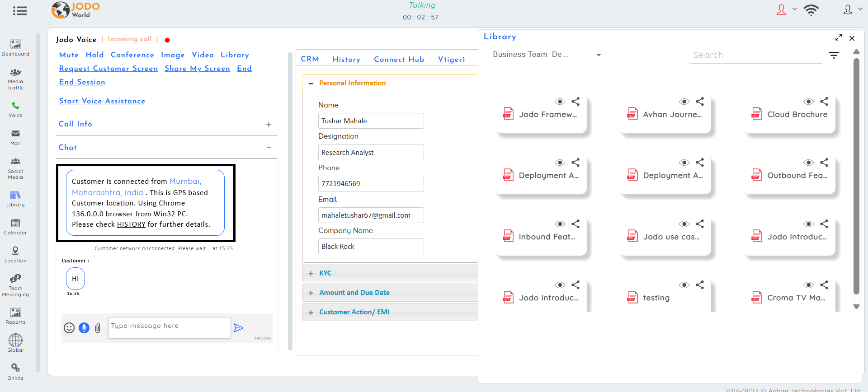
Task: Open Media Traffic in sidebar
Action: point(15,79)
